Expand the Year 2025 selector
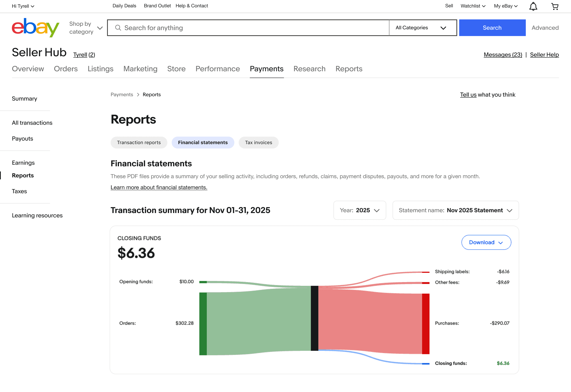 359,210
